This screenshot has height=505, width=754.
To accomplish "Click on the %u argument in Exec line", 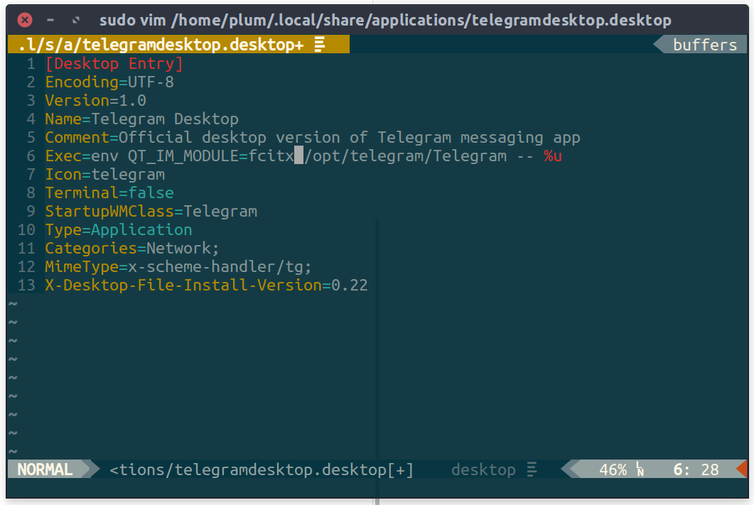I will [x=553, y=156].
